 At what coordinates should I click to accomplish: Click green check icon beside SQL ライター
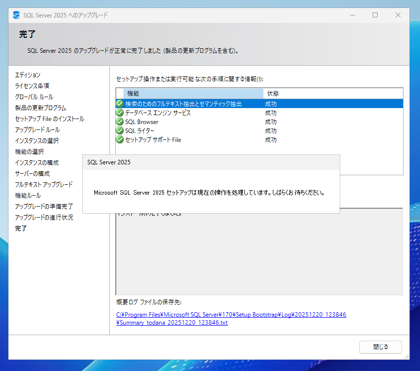click(120, 130)
